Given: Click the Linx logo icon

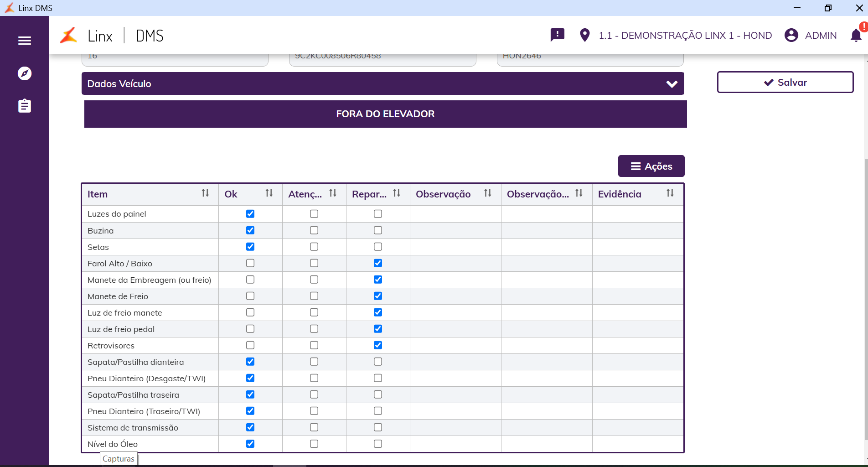Looking at the screenshot, I should pos(69,35).
